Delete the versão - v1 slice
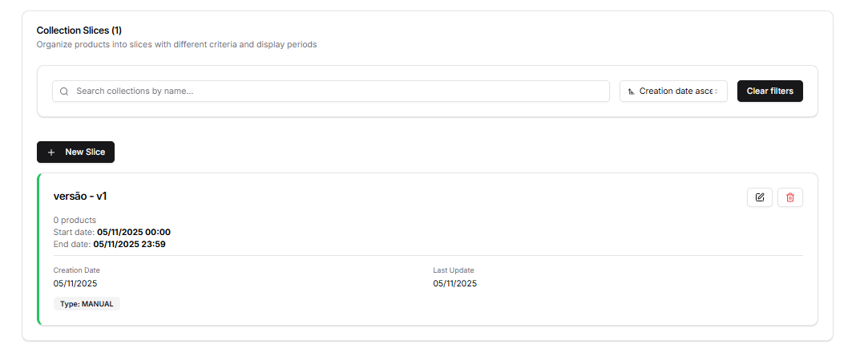The width and height of the screenshot is (868, 353). 789,197
